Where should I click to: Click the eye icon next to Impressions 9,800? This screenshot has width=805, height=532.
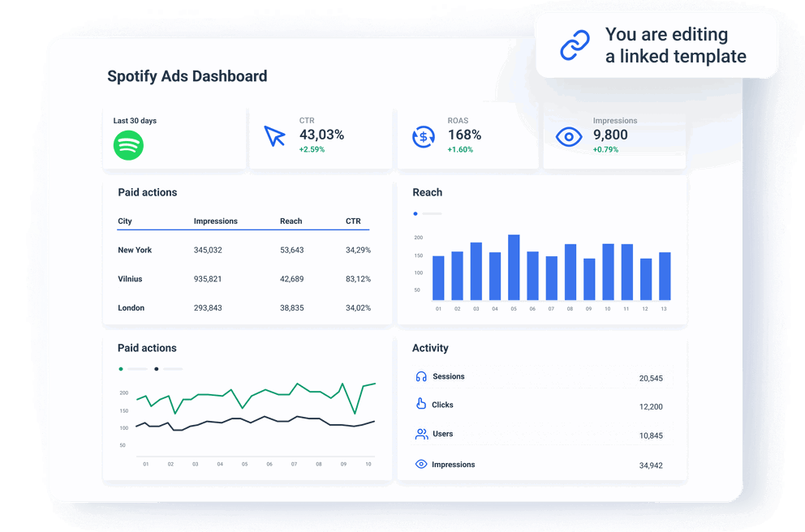pos(571,136)
